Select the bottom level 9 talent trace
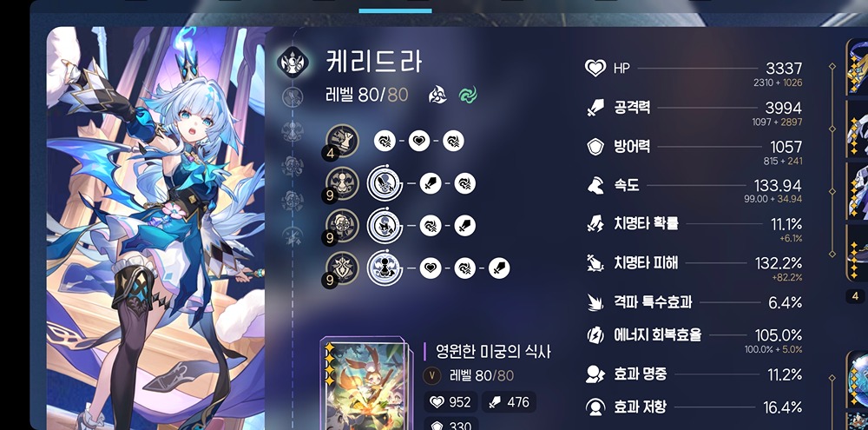The width and height of the screenshot is (868, 430). point(342,268)
